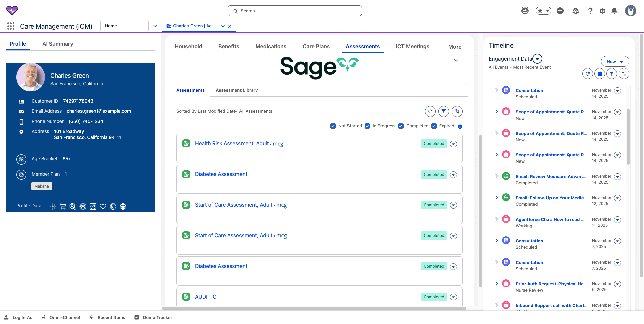Open the AUDIT-C assessment link
Image resolution: width=644 pixels, height=324 pixels.
[x=206, y=297]
